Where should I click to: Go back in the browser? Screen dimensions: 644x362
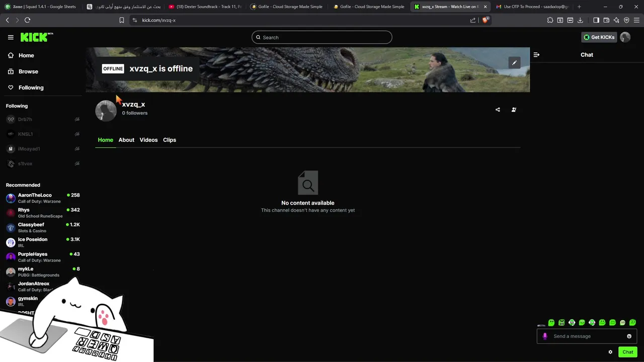7,20
